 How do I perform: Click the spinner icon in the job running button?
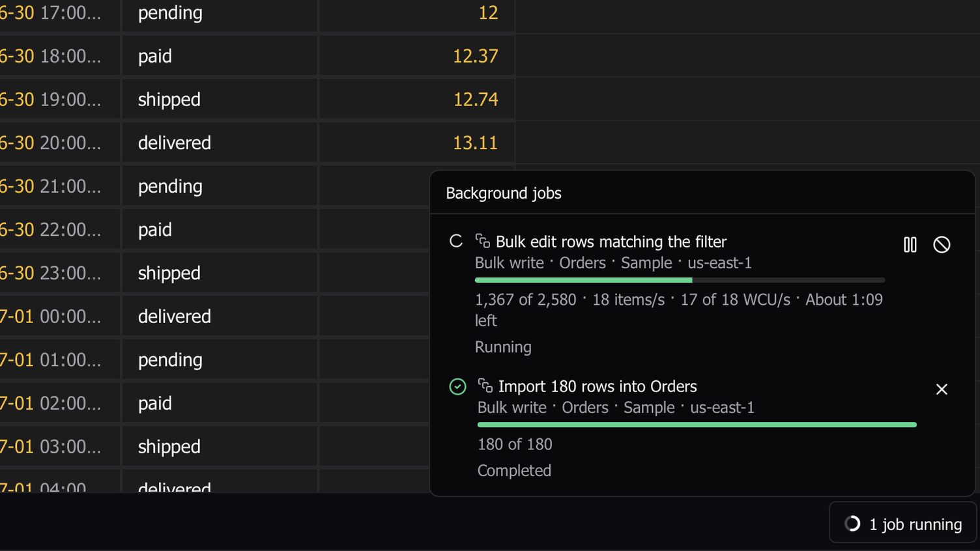click(852, 524)
